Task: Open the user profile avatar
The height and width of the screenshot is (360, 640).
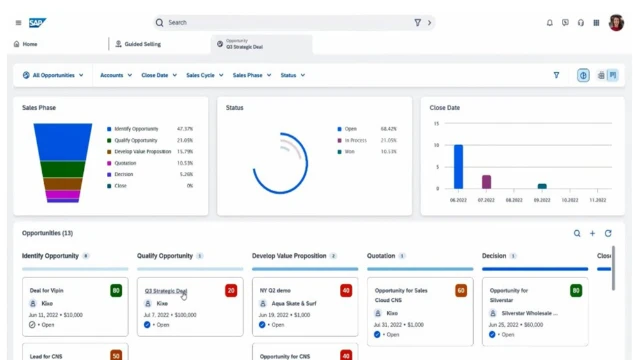Action: pyautogui.click(x=616, y=22)
